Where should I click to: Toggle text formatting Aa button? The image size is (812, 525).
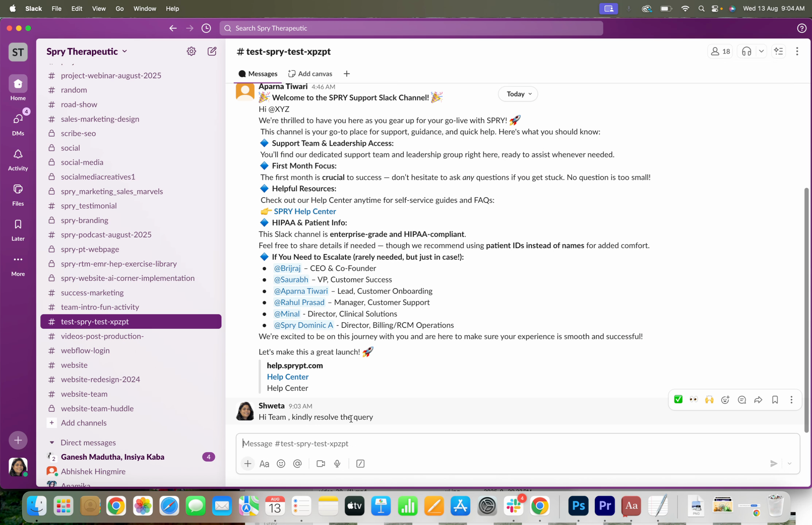(x=264, y=464)
